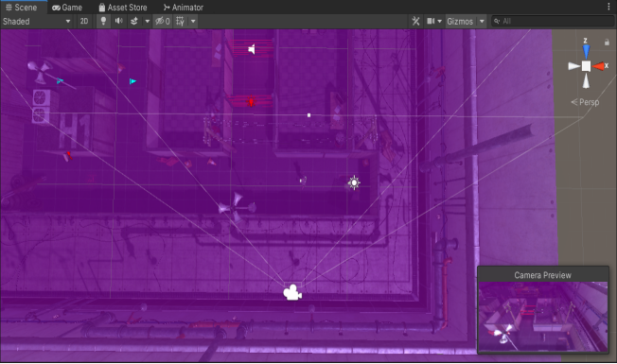The width and height of the screenshot is (617, 364).
Task: Toggle hidden objects visibility counter
Action: (163, 21)
